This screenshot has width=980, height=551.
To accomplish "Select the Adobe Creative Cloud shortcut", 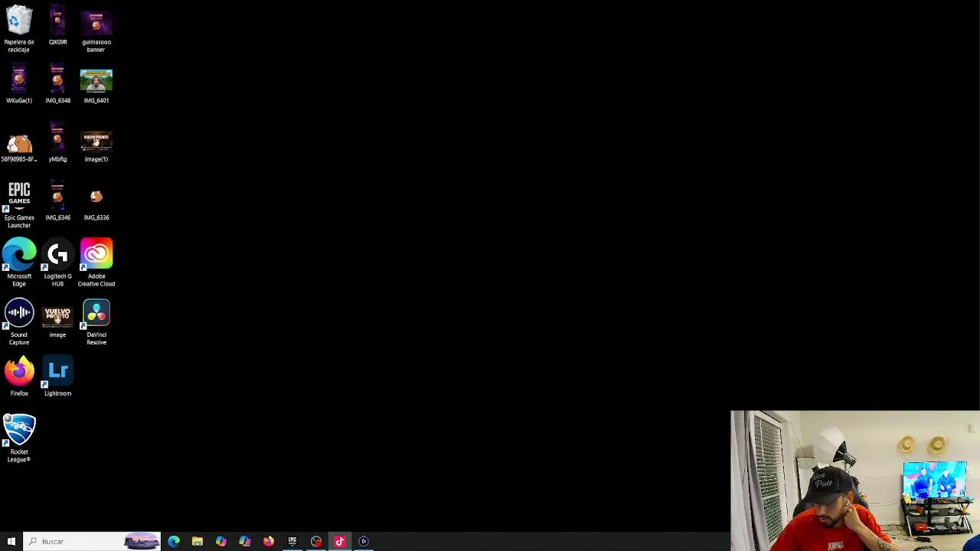I will tap(96, 262).
